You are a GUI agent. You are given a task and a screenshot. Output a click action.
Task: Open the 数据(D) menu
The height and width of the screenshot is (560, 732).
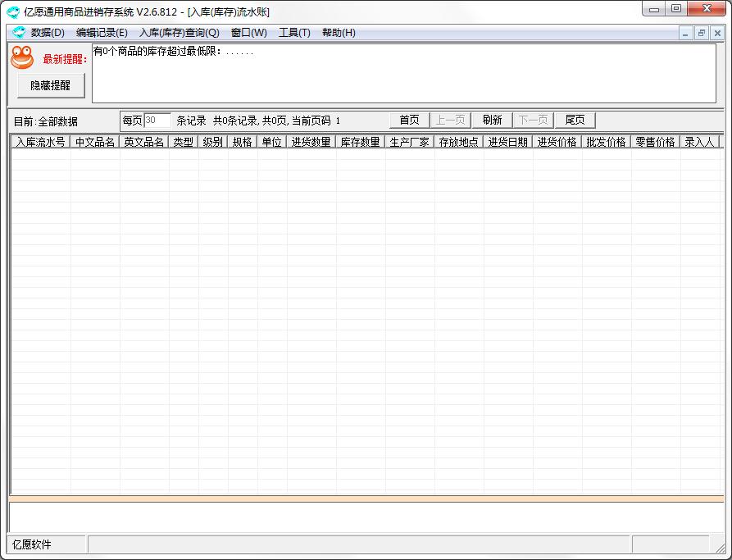click(48, 33)
